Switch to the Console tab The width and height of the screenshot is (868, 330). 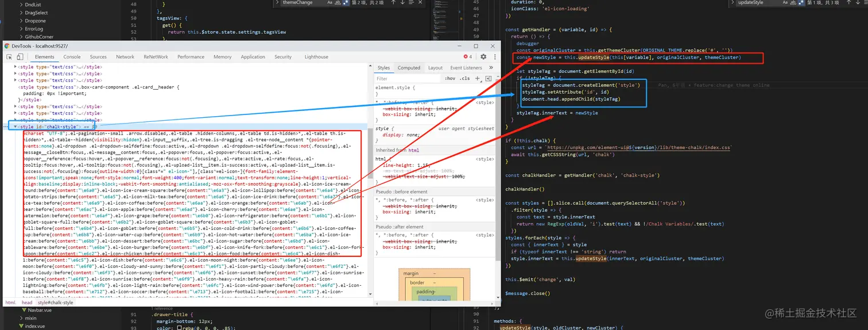pos(72,57)
